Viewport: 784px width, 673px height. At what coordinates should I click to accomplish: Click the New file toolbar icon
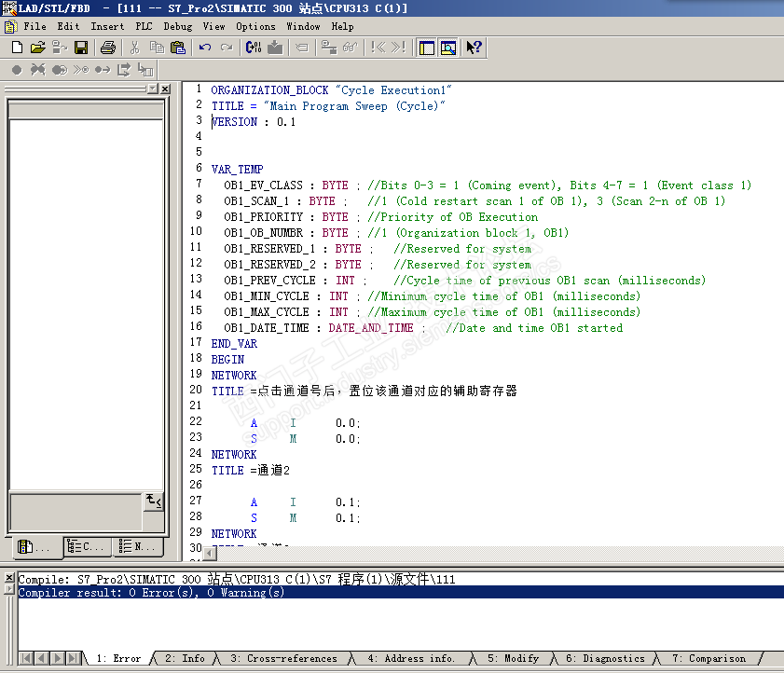(x=16, y=48)
